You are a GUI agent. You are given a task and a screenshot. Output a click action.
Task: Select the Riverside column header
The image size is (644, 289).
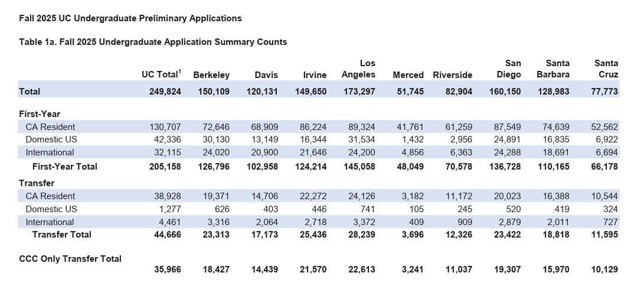coord(453,75)
